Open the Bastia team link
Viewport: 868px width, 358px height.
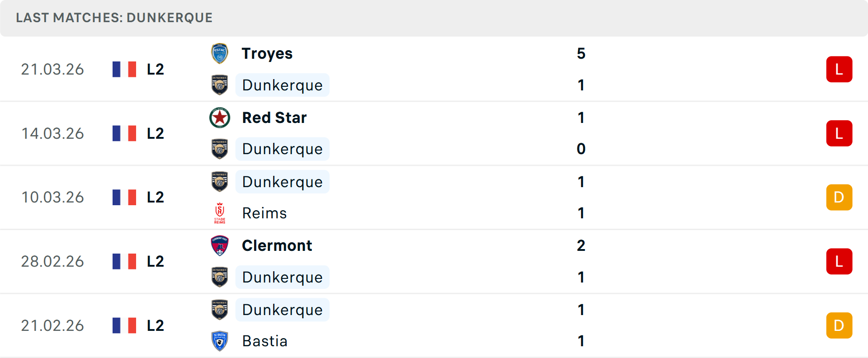pos(264,341)
